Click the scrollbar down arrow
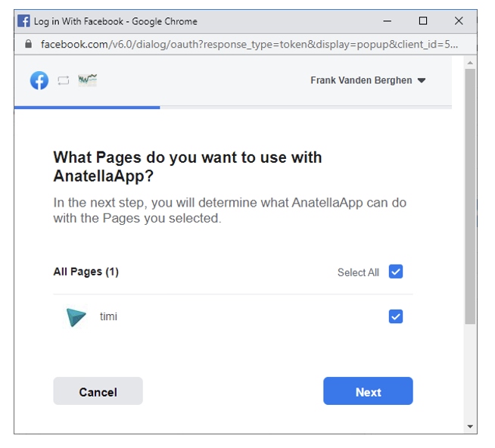 coord(470,426)
